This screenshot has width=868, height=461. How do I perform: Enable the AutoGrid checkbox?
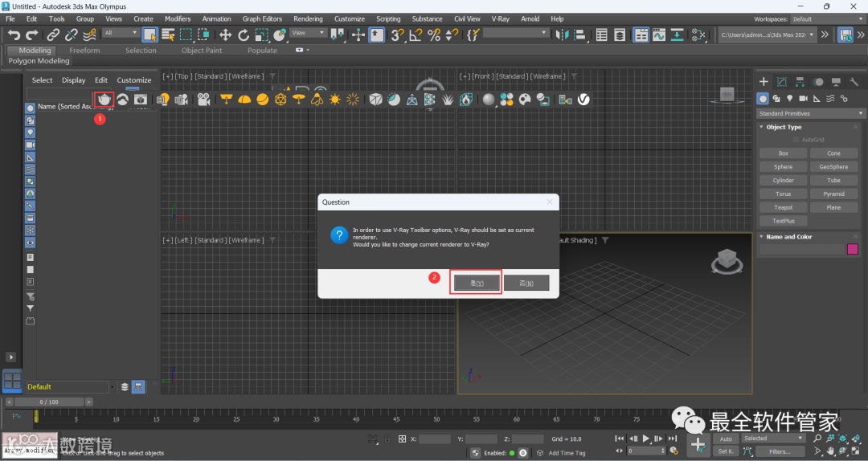click(x=796, y=140)
